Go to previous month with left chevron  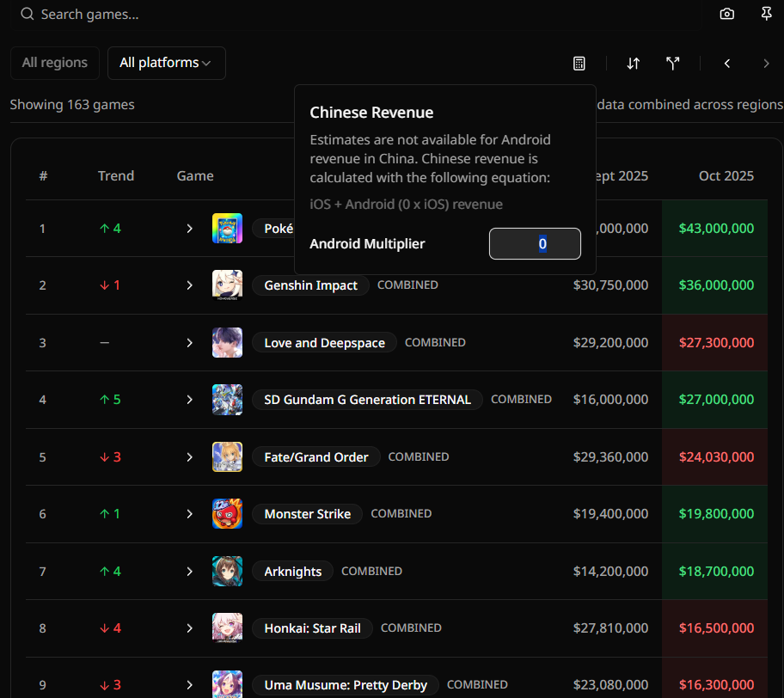pos(727,64)
